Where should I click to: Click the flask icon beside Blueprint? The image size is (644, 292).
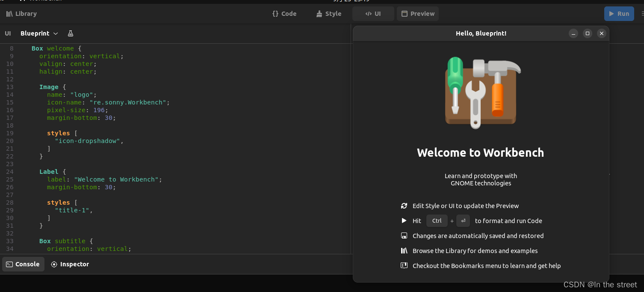click(x=71, y=33)
